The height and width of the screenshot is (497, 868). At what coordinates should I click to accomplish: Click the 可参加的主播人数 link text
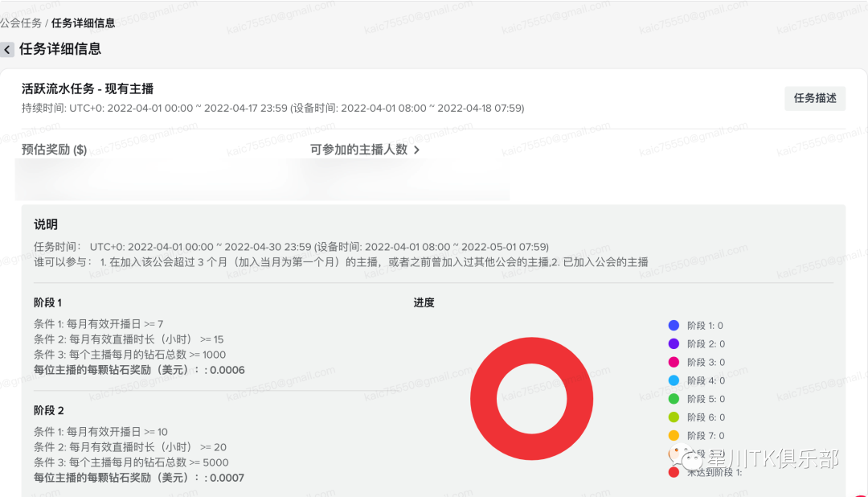click(x=357, y=150)
